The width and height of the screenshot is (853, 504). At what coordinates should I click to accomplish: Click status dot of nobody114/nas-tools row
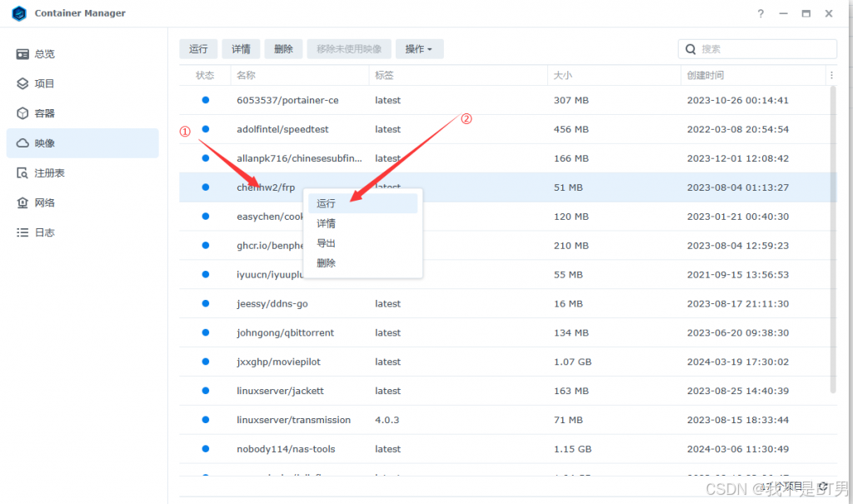pyautogui.click(x=206, y=448)
